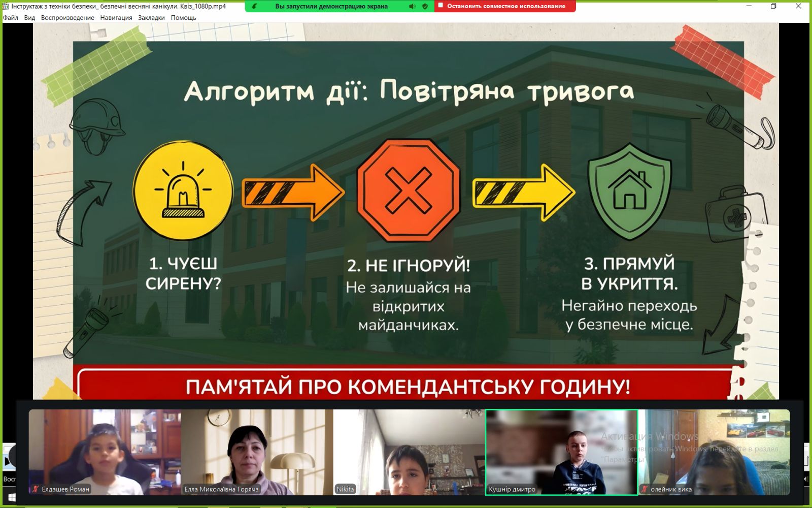Click the green shield security icon

pos(425,7)
